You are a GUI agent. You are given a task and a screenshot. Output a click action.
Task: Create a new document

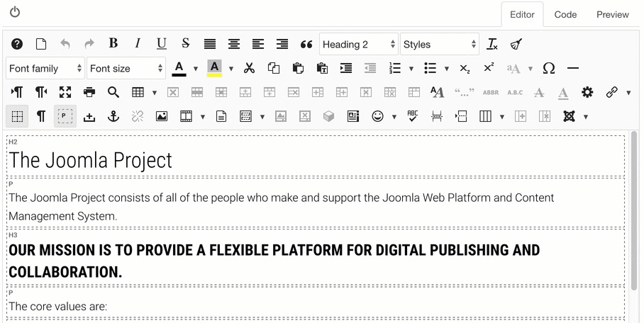click(x=41, y=44)
